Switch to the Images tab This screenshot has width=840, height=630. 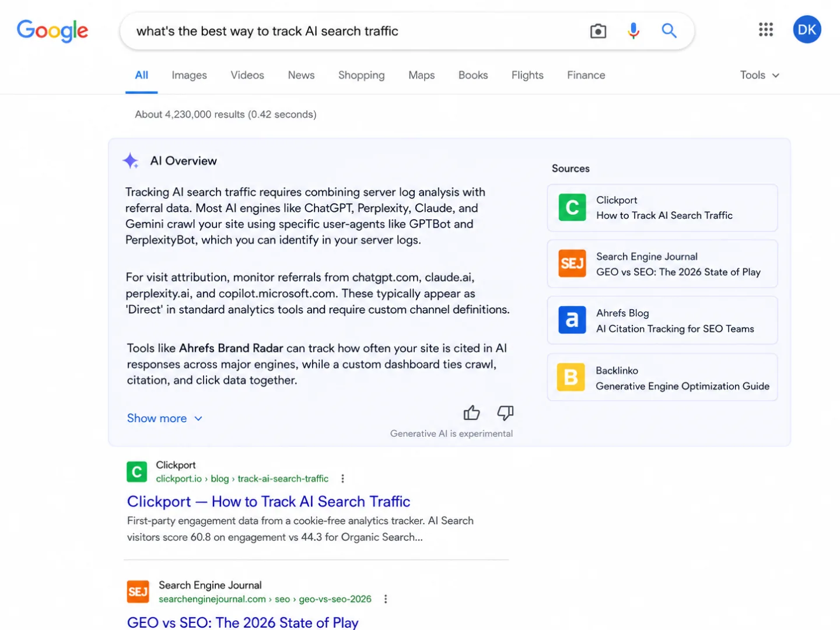[x=190, y=75]
